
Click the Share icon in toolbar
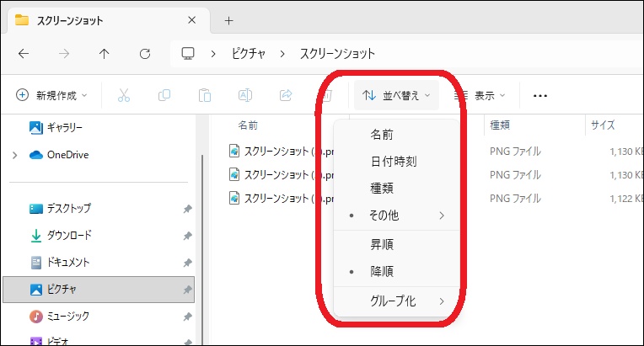point(286,95)
